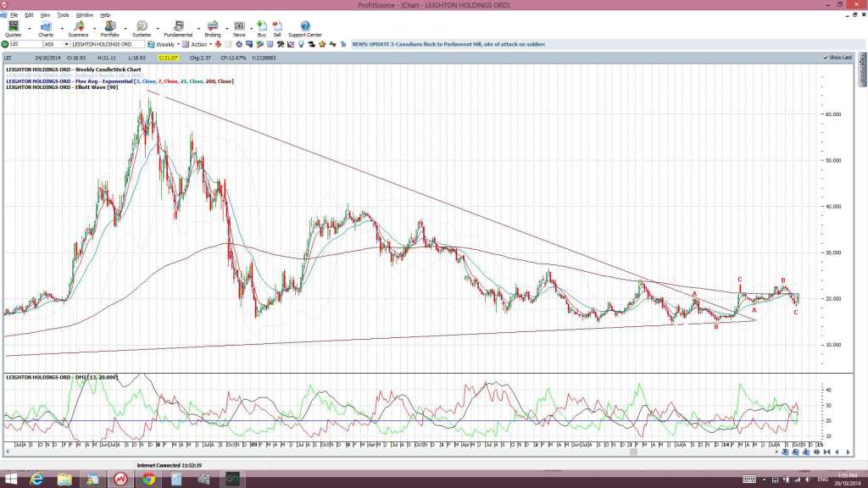Viewport: 868px width, 488px height.
Task: Open the Broking module
Action: click(213, 28)
